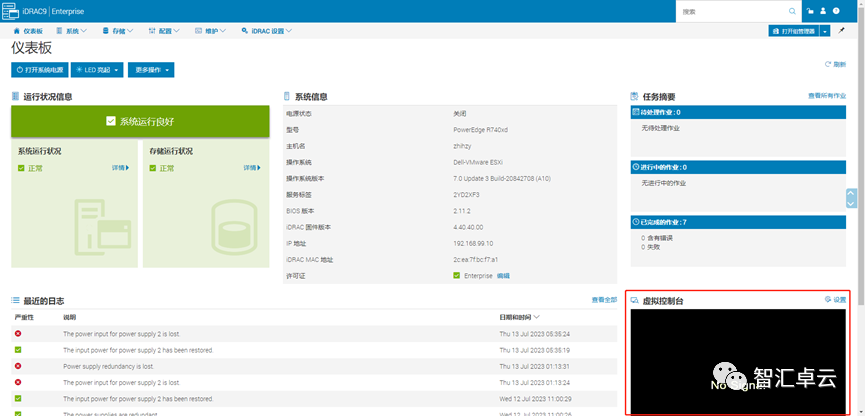Open the 配置 dropdown menu
865x416 pixels.
pos(164,31)
